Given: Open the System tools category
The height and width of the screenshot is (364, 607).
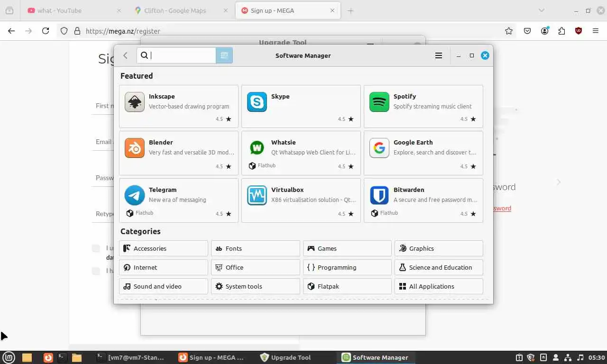Looking at the screenshot, I should point(255,286).
